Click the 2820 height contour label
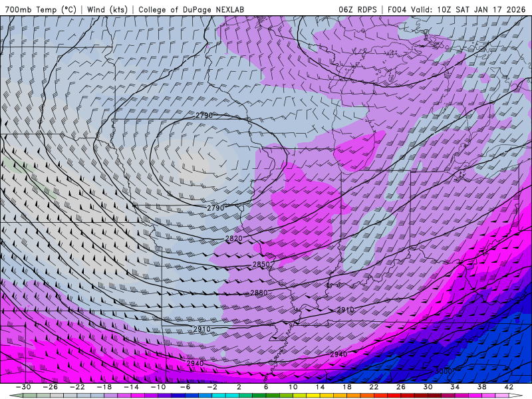This screenshot has width=532, height=399. click(x=234, y=239)
